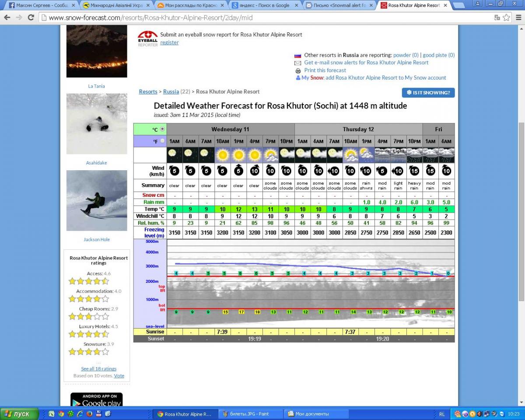Click Thursday 10PM wind speed 15 icon
The image size is (525, 420).
414,171
